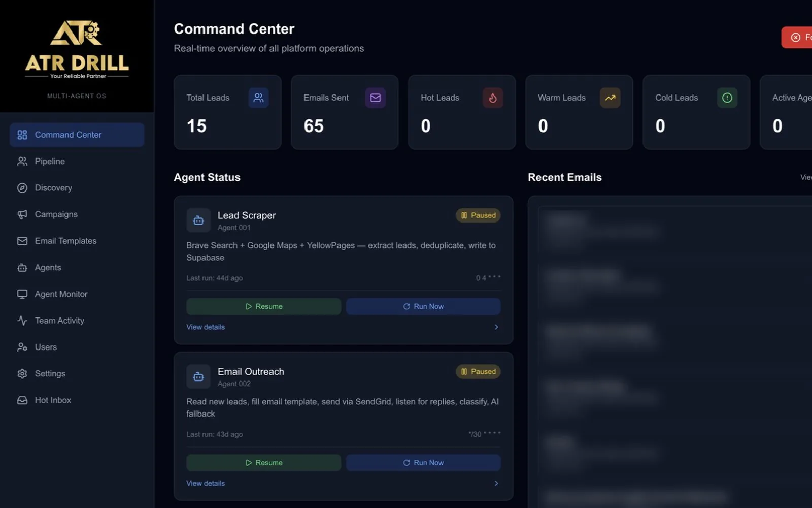Image resolution: width=812 pixels, height=508 pixels.
Task: Go to Pipeline in the sidebar
Action: pyautogui.click(x=77, y=161)
